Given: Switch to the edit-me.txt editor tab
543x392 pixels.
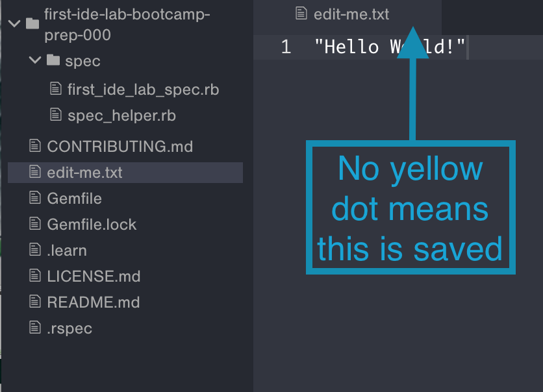Looking at the screenshot, I should coord(351,14).
